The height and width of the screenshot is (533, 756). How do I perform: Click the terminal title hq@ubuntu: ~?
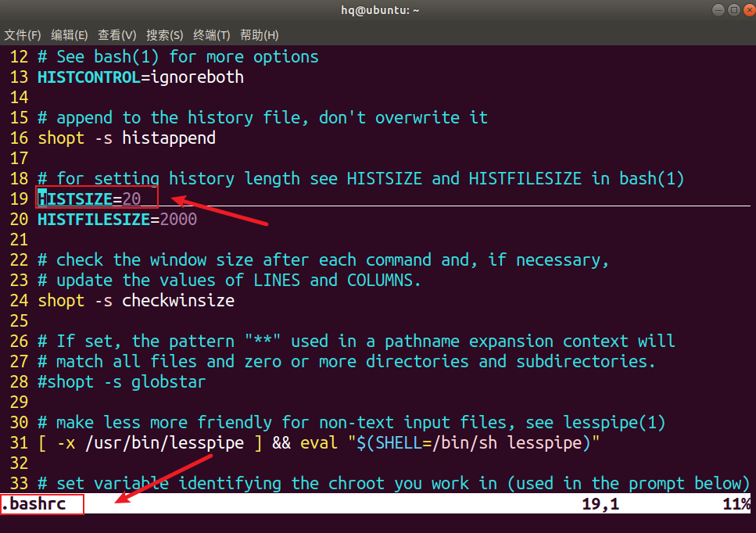(x=380, y=9)
